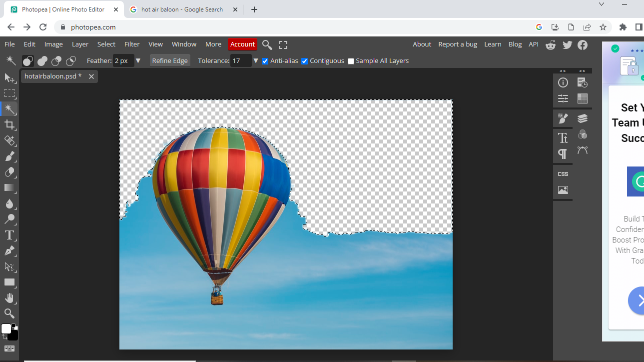Select the Spot Healing Brush tool
The height and width of the screenshot is (362, 644).
pos(9,140)
